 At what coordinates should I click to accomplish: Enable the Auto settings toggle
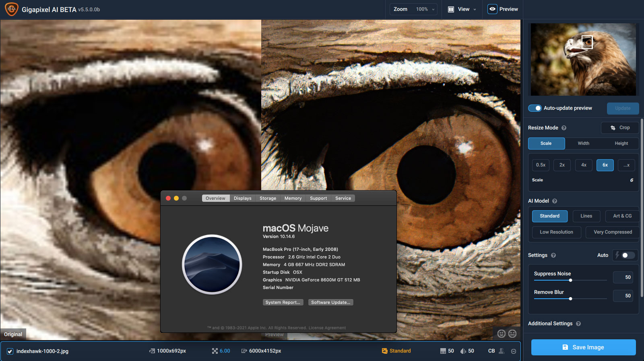tap(627, 255)
